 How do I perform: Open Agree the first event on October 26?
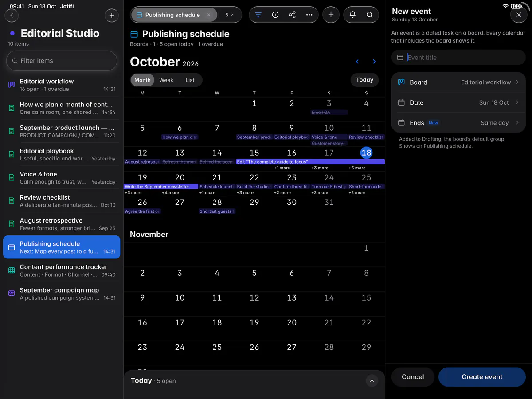pos(142,211)
